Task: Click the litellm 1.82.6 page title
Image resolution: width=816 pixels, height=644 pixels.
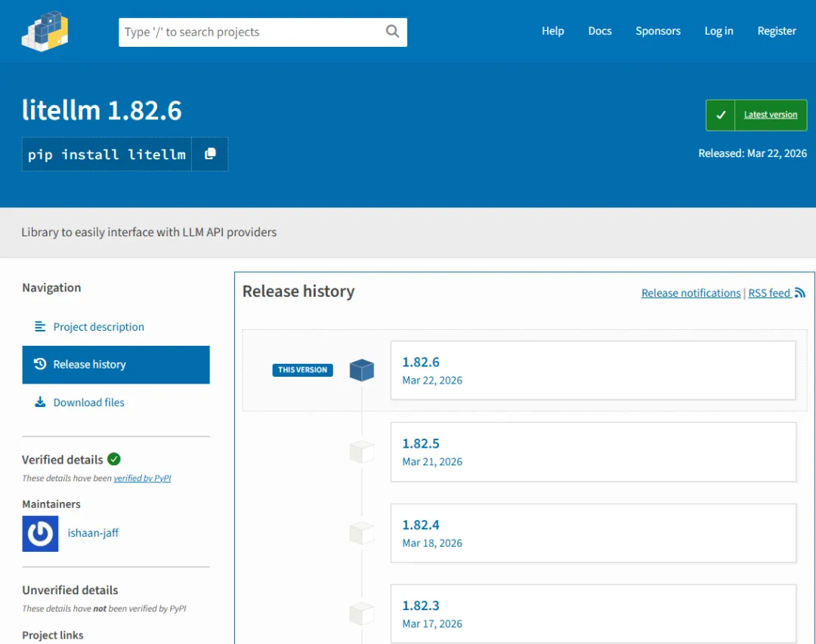Action: 101,110
